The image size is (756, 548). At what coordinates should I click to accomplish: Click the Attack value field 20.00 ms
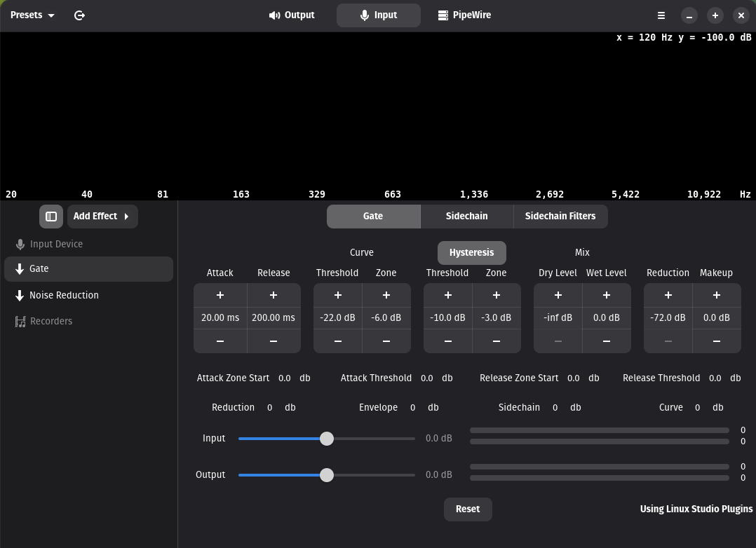click(x=220, y=318)
